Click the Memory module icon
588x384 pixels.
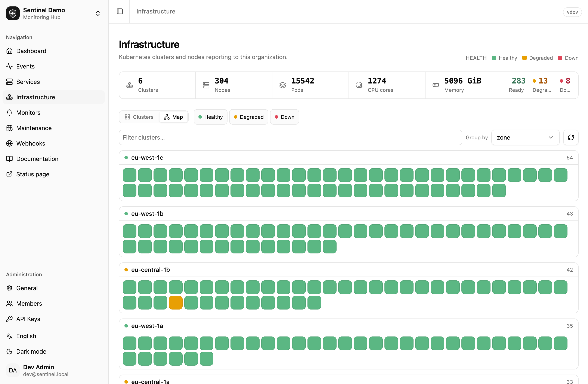point(436,85)
